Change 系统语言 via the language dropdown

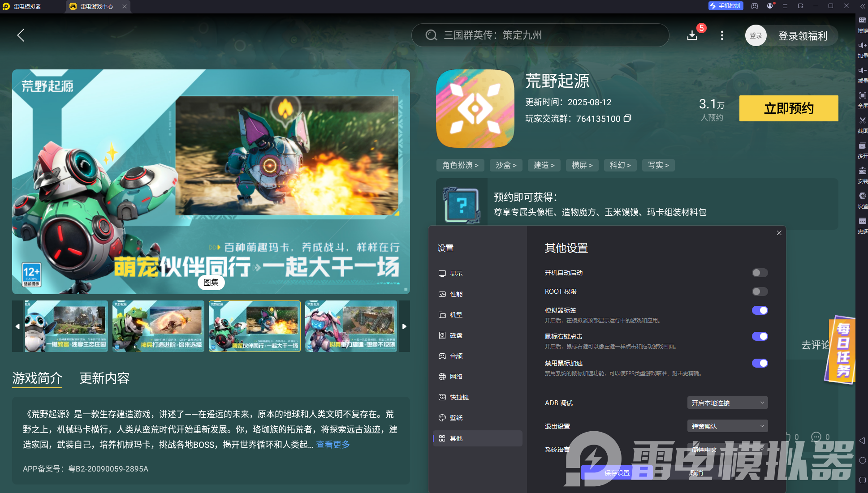tap(727, 449)
